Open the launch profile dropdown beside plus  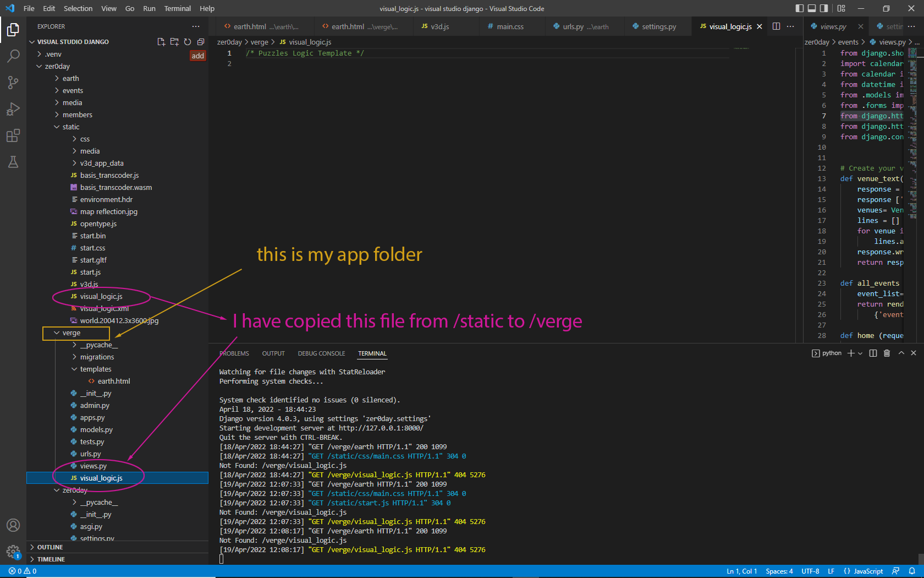click(x=860, y=353)
